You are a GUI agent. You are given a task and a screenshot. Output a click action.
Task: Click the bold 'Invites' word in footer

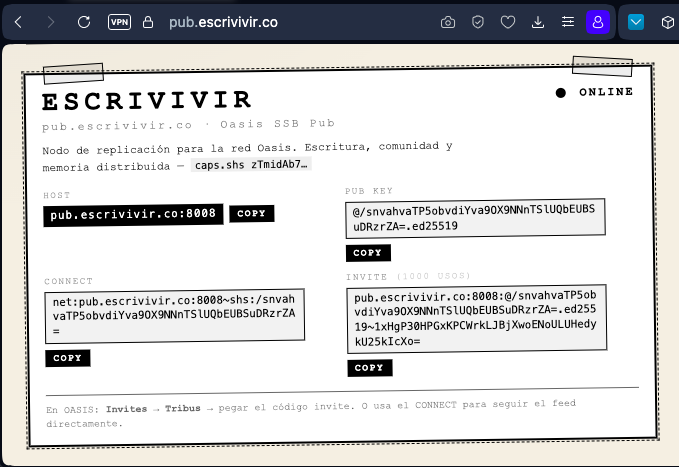pyautogui.click(x=126, y=409)
